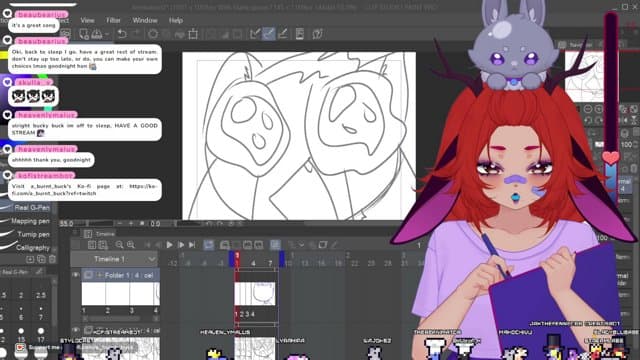The image size is (640, 360).
Task: Toggle the eye icon of the layer below Folder 1
Action: [x=76, y=330]
